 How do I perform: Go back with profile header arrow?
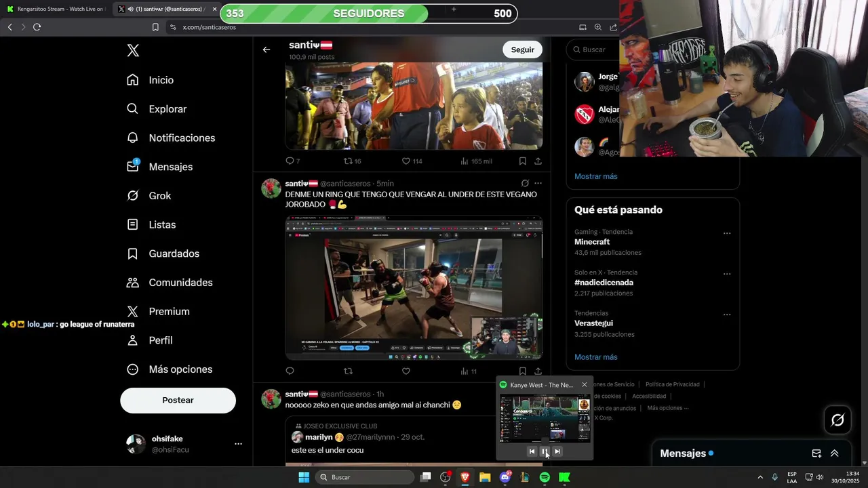point(267,49)
